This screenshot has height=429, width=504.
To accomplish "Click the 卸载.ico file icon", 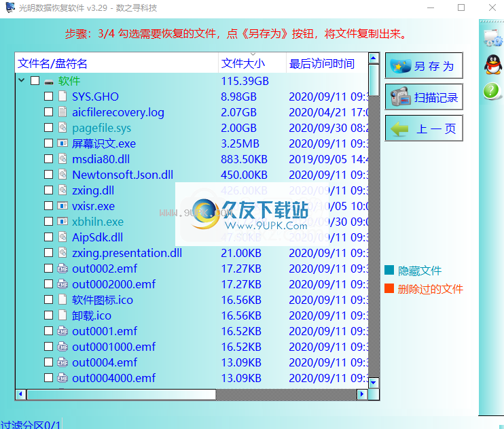I will 62,315.
